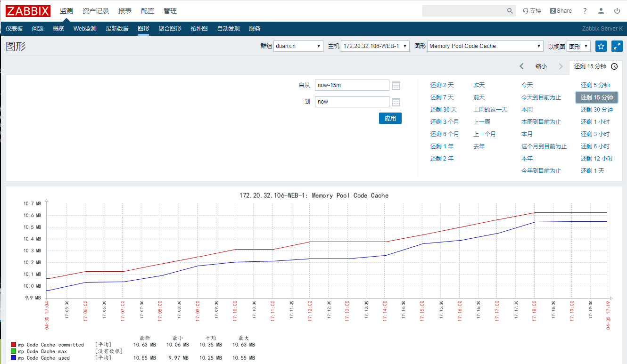Open the Memory Pool Code Cache dropdown
This screenshot has width=627, height=364.
tap(486, 46)
